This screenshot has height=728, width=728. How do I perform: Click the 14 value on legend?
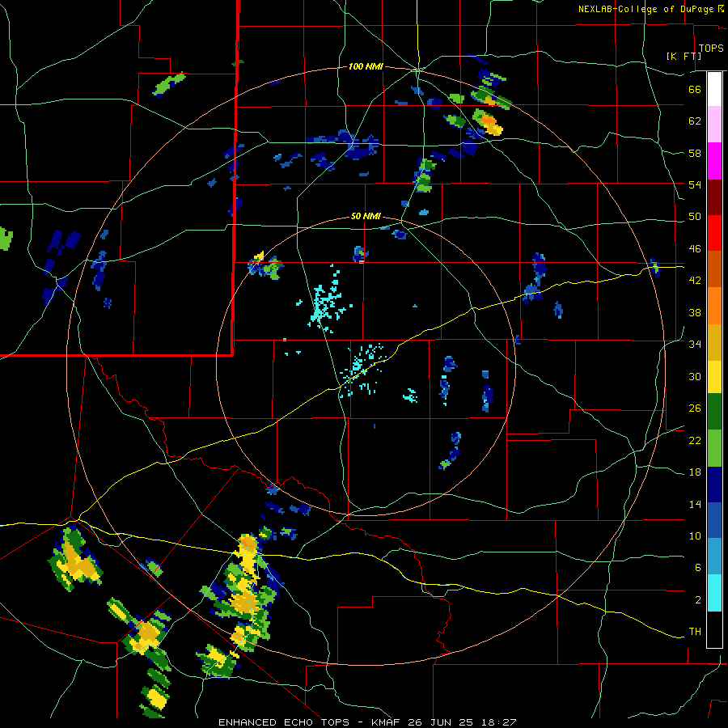pos(695,504)
